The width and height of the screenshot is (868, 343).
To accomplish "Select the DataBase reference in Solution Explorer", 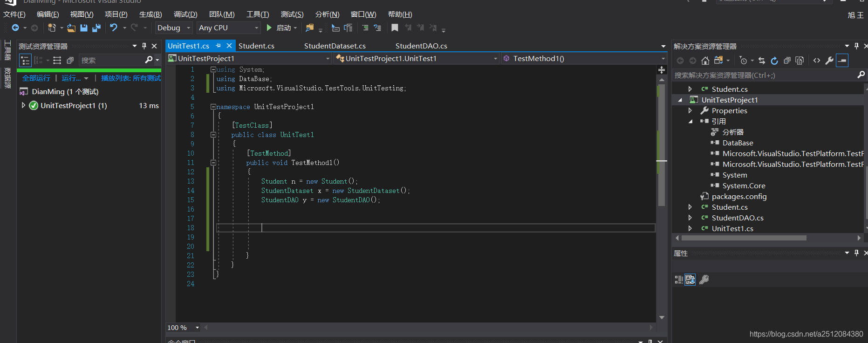I will coord(738,143).
